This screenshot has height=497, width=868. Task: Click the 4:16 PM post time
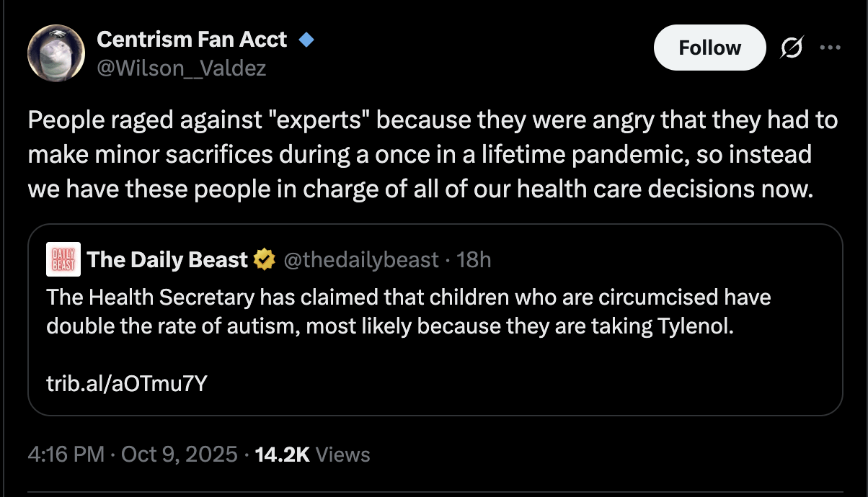click(x=66, y=455)
